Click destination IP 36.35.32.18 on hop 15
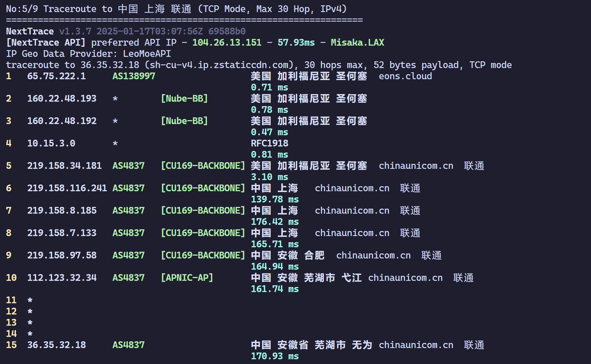This screenshot has height=364, width=591. [56, 345]
